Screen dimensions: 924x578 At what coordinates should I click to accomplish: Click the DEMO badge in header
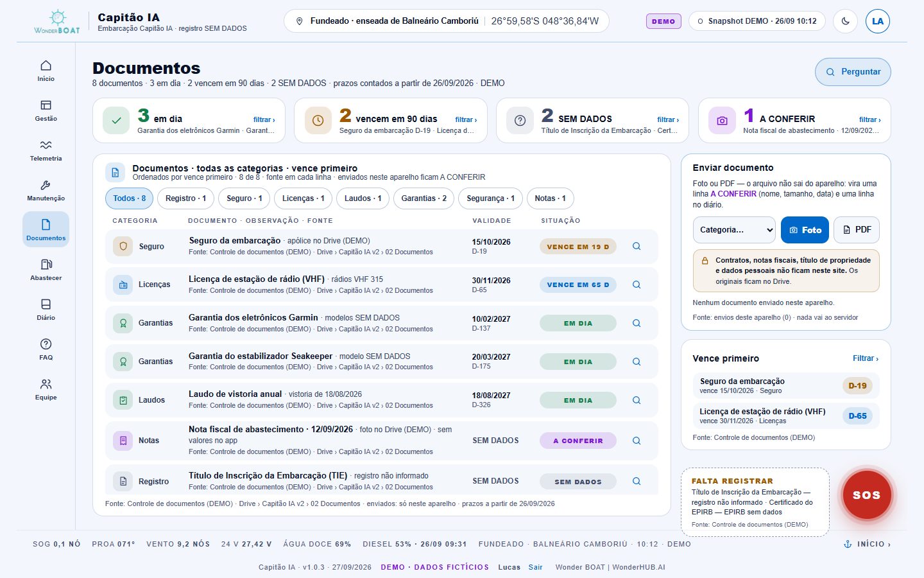(663, 21)
